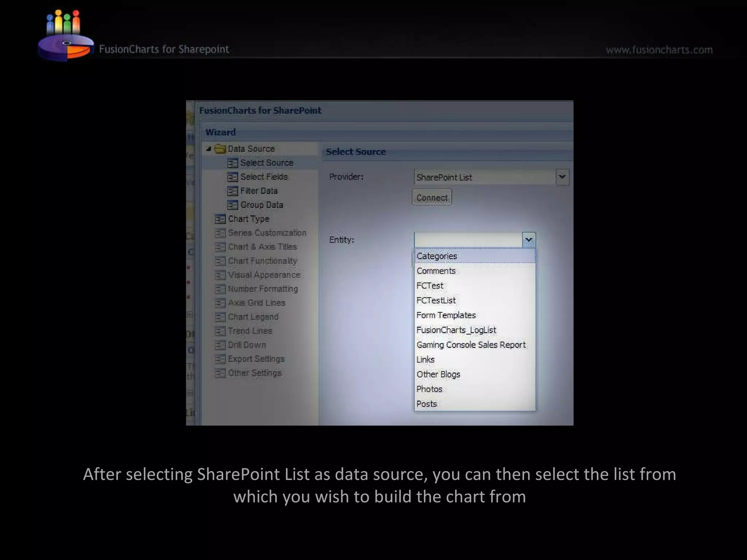The width and height of the screenshot is (747, 560).
Task: Open Trend Lines section
Action: [250, 331]
